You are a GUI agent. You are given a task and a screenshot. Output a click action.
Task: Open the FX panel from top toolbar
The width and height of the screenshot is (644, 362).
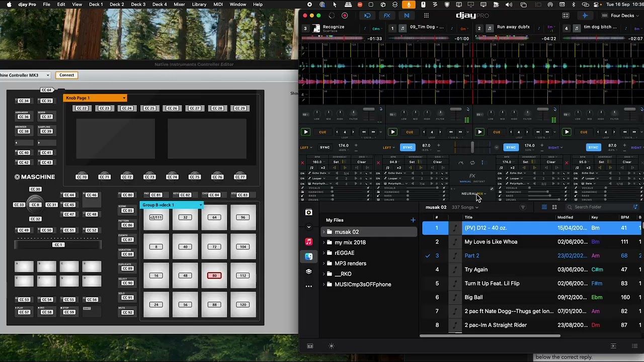coord(387,16)
